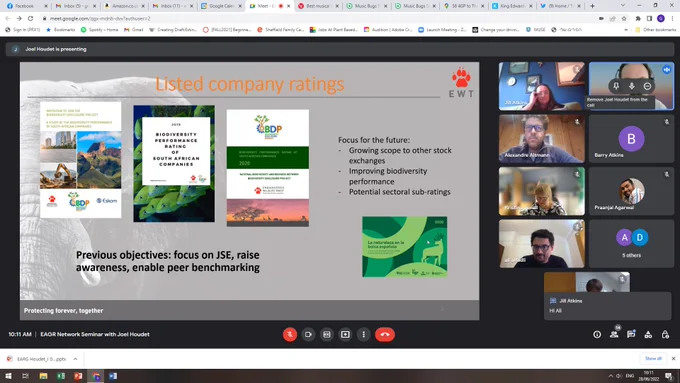Open Jill Atkins chat message popup

[x=608, y=306]
